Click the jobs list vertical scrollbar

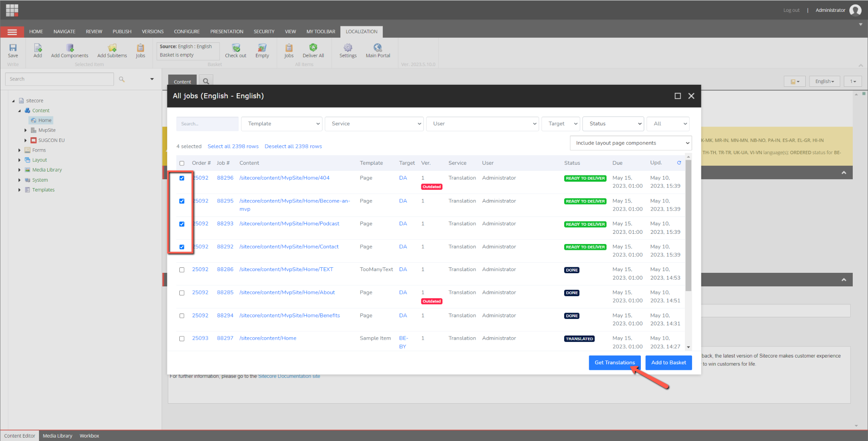pos(688,226)
